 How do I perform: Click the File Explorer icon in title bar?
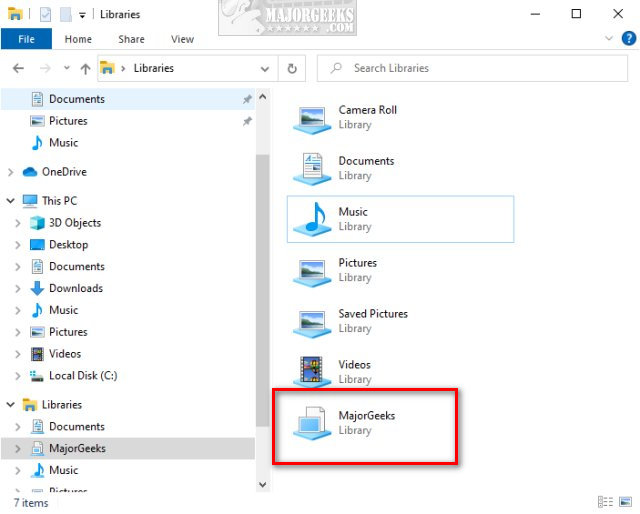pyautogui.click(x=15, y=14)
